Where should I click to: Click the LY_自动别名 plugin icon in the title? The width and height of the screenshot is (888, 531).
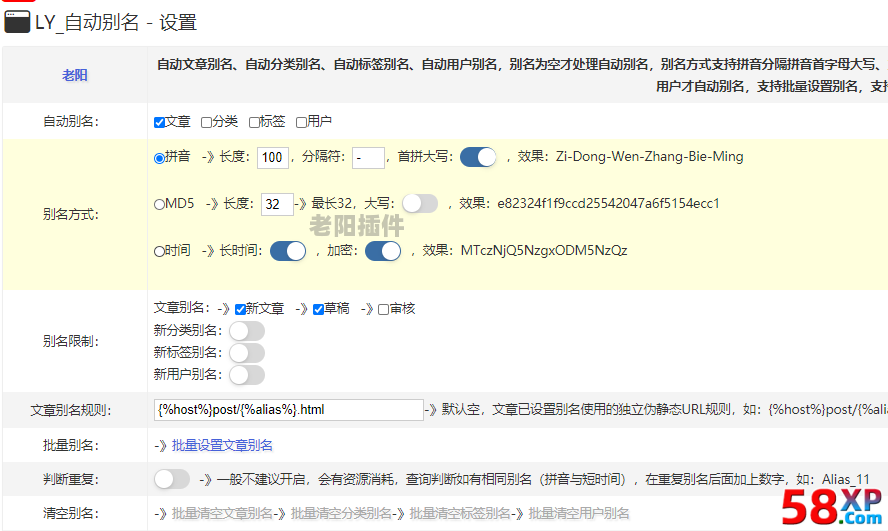(x=17, y=22)
